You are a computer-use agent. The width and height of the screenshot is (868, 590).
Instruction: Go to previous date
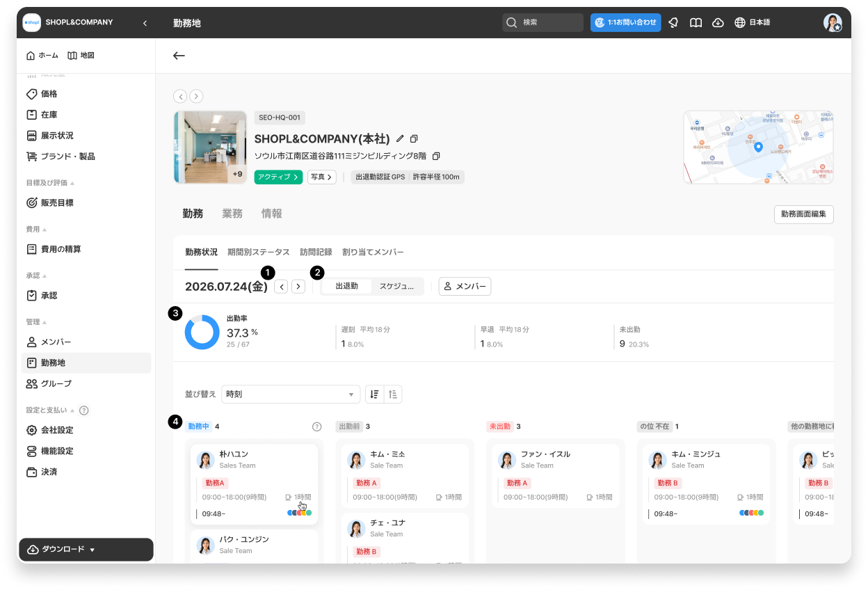pos(281,287)
